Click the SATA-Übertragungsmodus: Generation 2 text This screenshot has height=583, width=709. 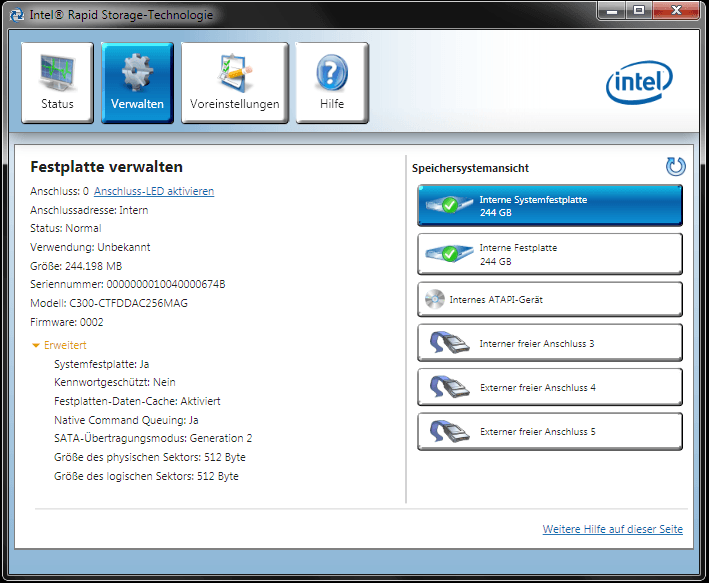(x=153, y=438)
